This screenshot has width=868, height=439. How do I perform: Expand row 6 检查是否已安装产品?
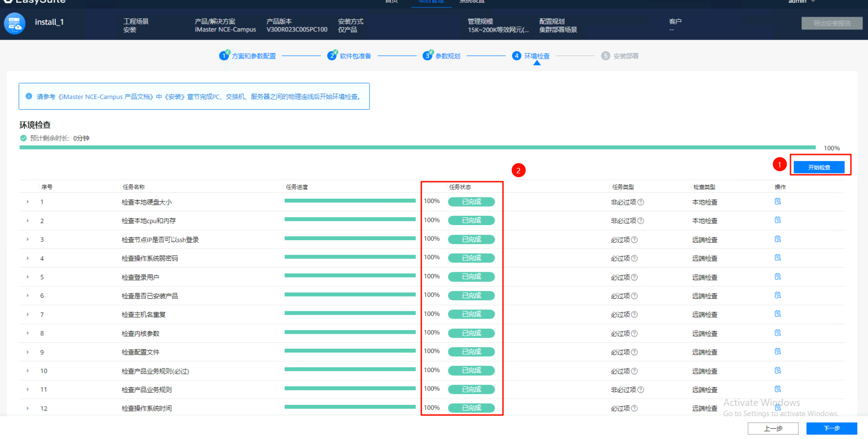click(x=28, y=296)
